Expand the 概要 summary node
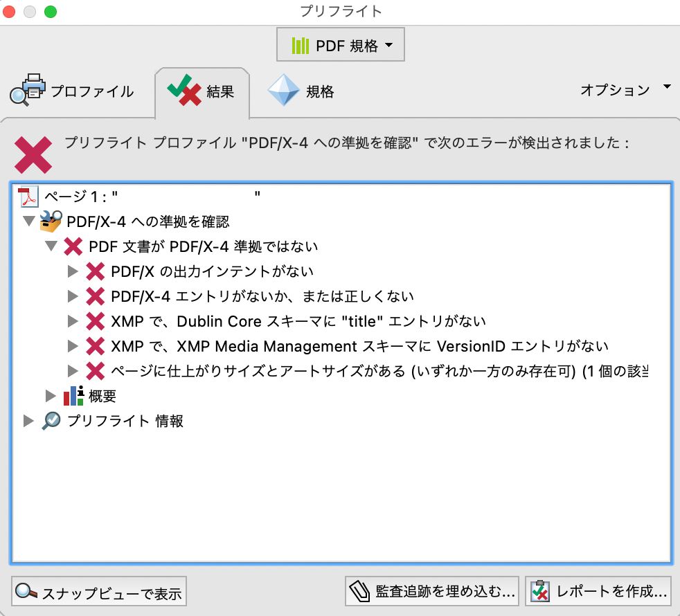Image resolution: width=680 pixels, height=616 pixels. (51, 396)
